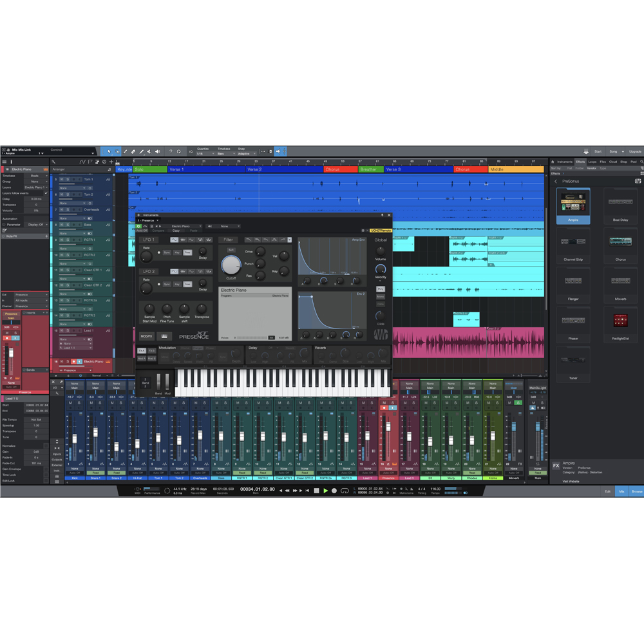This screenshot has height=644, width=644.
Task: Switch to Cloud browser tab
Action: [x=613, y=162]
